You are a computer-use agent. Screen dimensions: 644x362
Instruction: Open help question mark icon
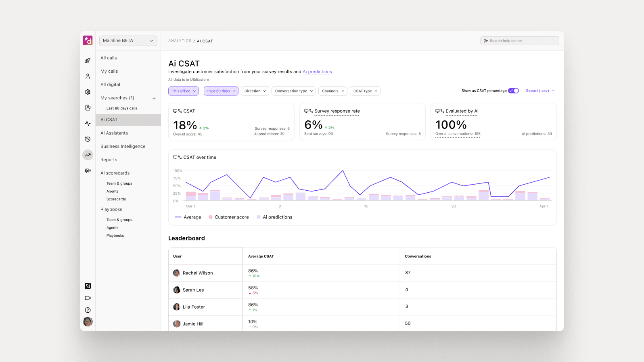point(88,310)
